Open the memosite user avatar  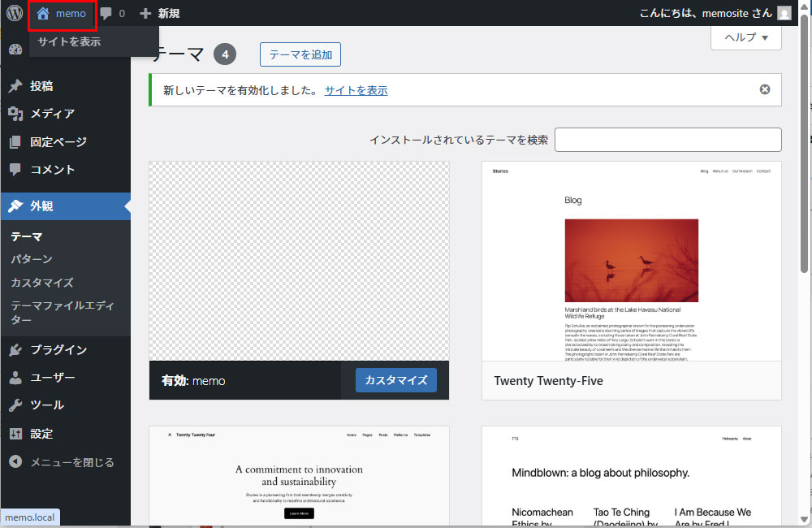tap(784, 13)
